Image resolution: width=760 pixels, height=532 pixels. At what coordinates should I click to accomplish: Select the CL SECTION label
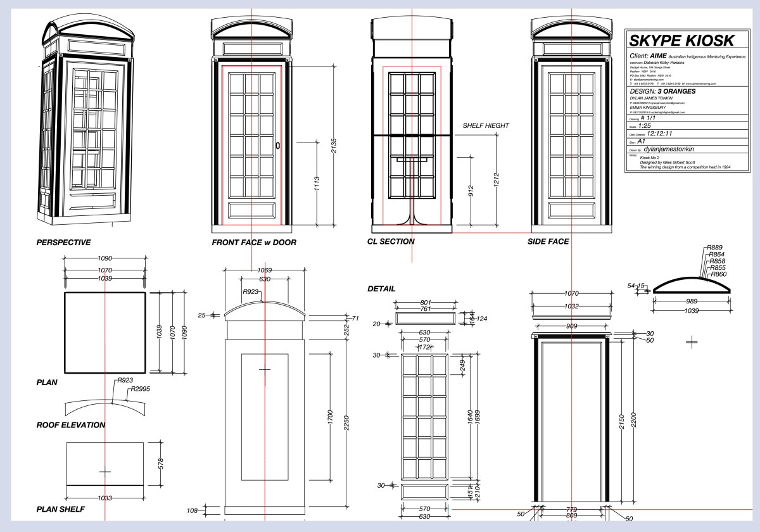[x=391, y=241]
